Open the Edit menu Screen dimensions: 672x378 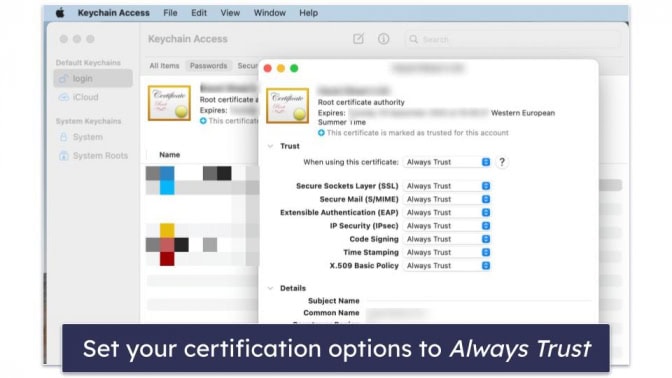(199, 13)
